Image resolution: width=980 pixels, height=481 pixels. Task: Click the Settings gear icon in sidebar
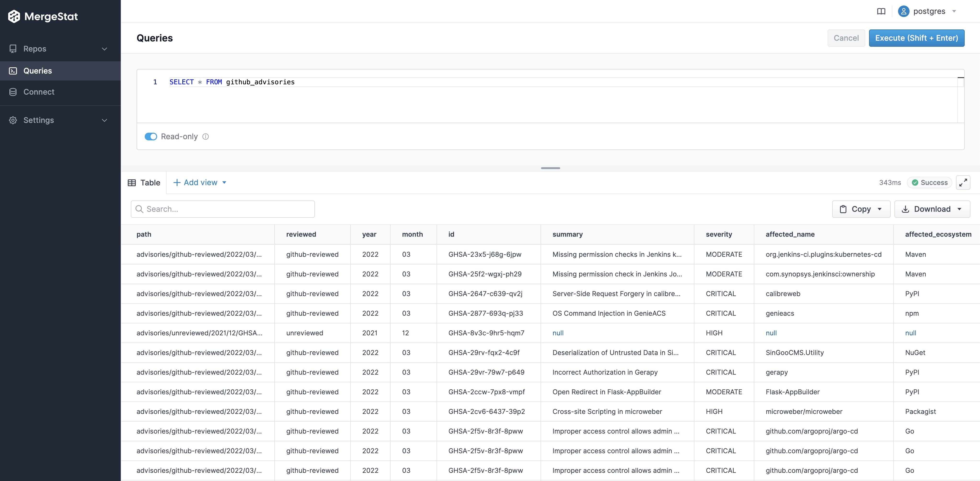coord(13,120)
